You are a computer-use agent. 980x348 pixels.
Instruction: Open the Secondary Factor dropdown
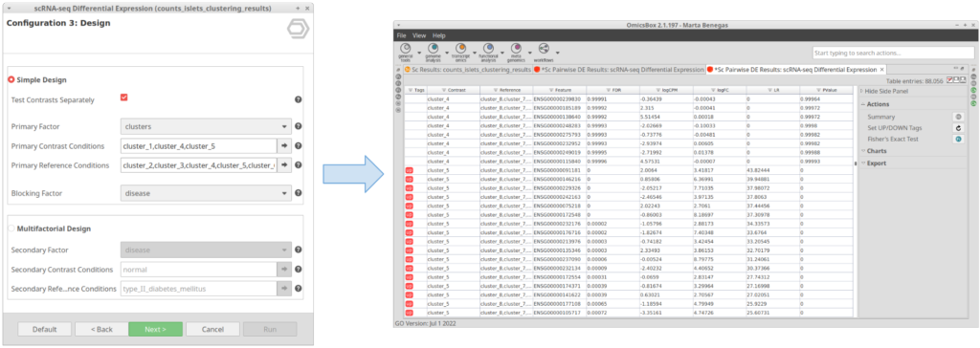206,250
